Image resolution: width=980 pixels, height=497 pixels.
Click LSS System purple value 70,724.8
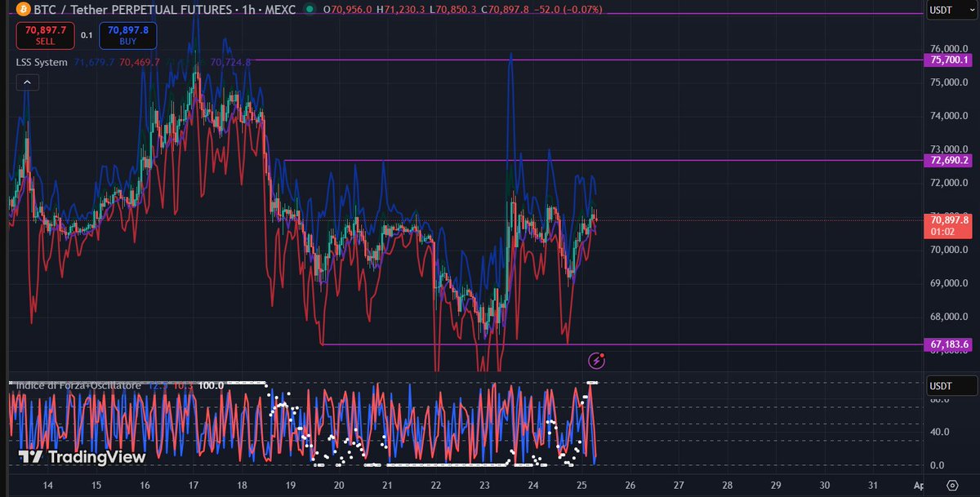[x=231, y=62]
